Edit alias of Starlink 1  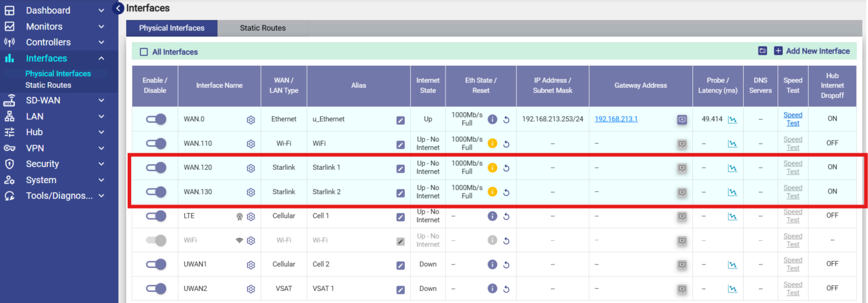(401, 168)
